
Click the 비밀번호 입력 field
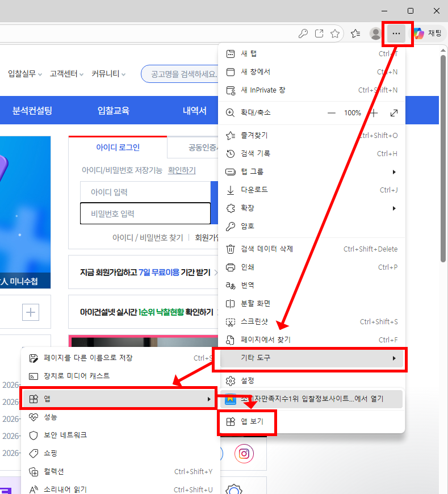[x=145, y=213]
